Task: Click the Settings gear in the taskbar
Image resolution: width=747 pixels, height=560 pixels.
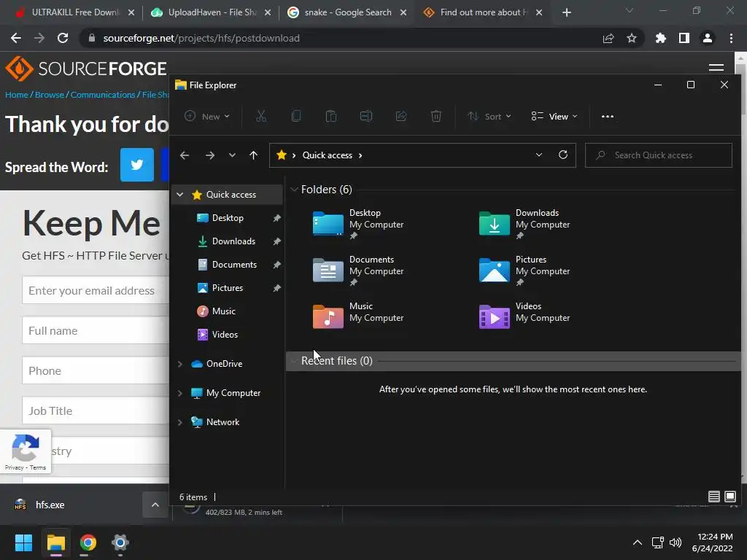Action: point(120,542)
